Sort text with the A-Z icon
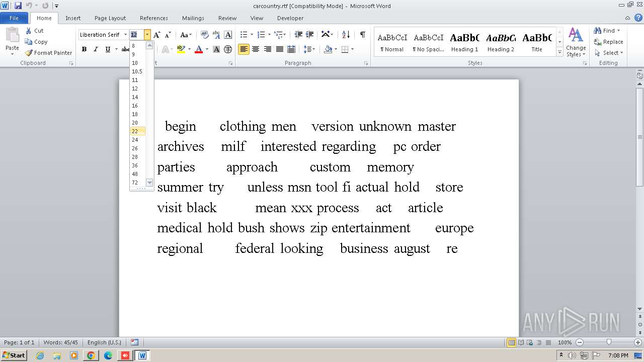The height and width of the screenshot is (362, 644). (x=346, y=35)
